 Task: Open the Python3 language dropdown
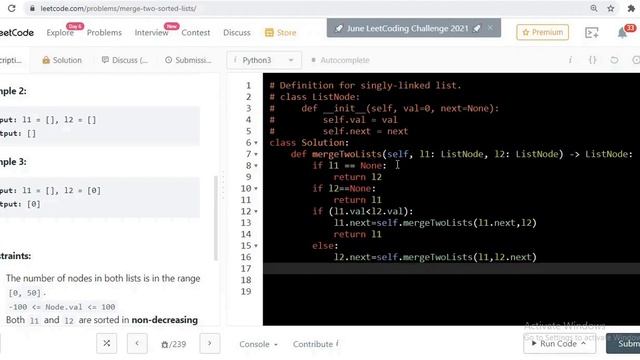click(x=264, y=60)
